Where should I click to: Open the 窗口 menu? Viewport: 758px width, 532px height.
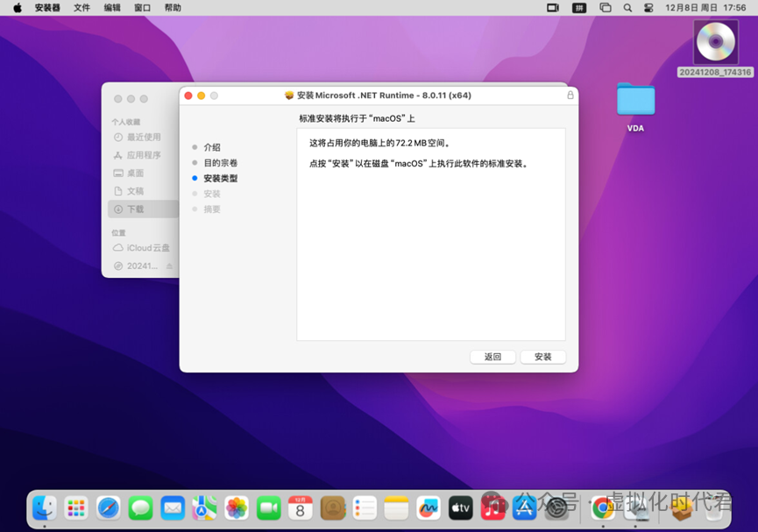(142, 7)
